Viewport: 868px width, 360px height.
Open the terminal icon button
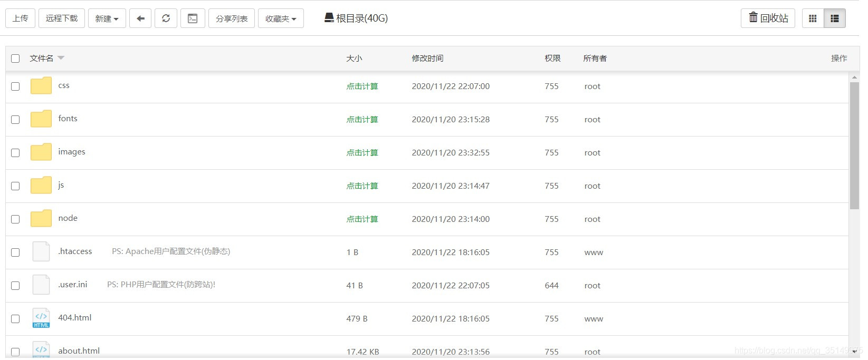[x=193, y=18]
